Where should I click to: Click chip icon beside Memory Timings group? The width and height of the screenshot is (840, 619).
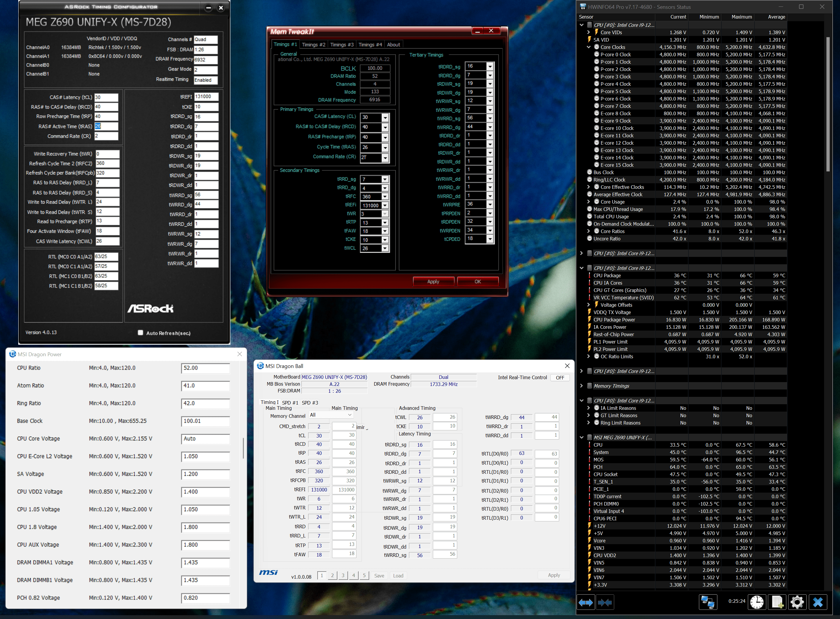(589, 386)
